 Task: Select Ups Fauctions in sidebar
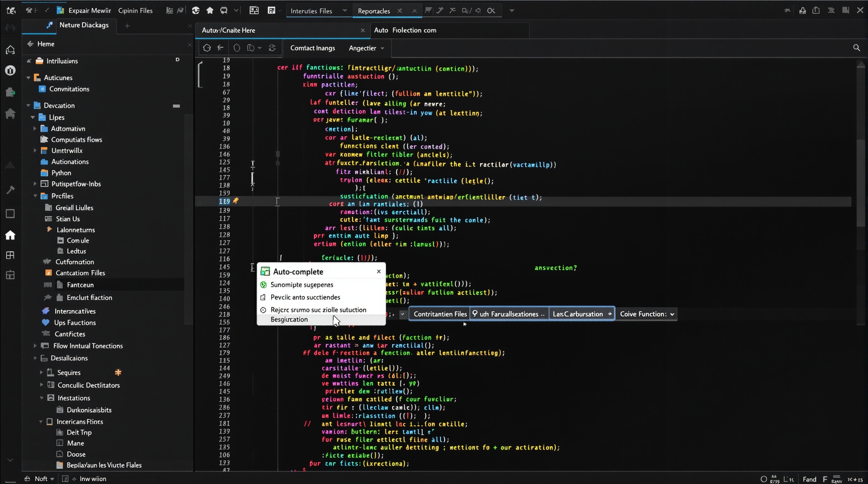point(75,323)
